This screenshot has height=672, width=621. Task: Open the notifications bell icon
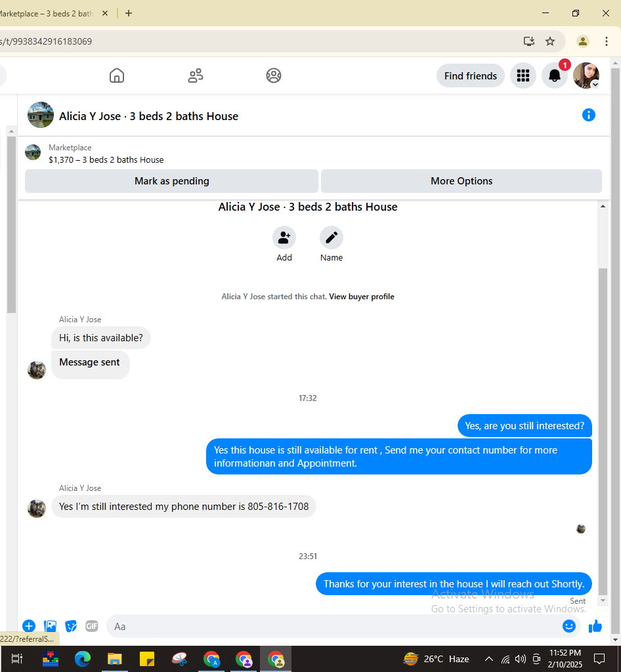[x=555, y=76]
